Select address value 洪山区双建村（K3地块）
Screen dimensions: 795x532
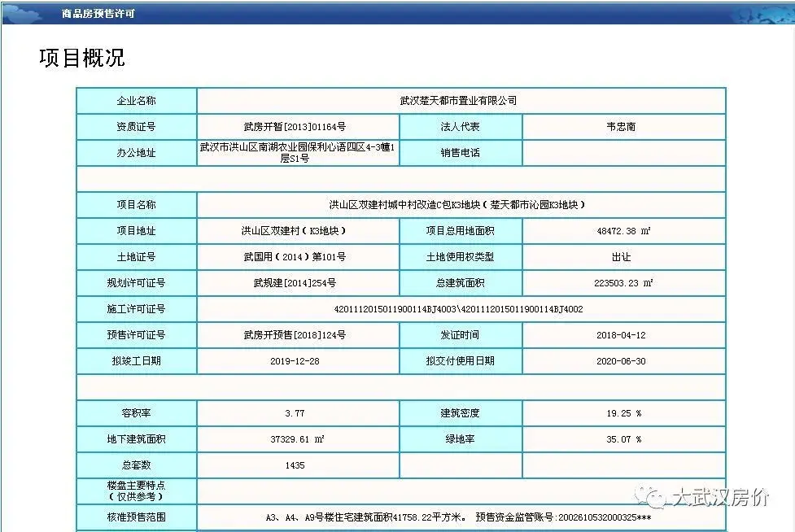[294, 230]
